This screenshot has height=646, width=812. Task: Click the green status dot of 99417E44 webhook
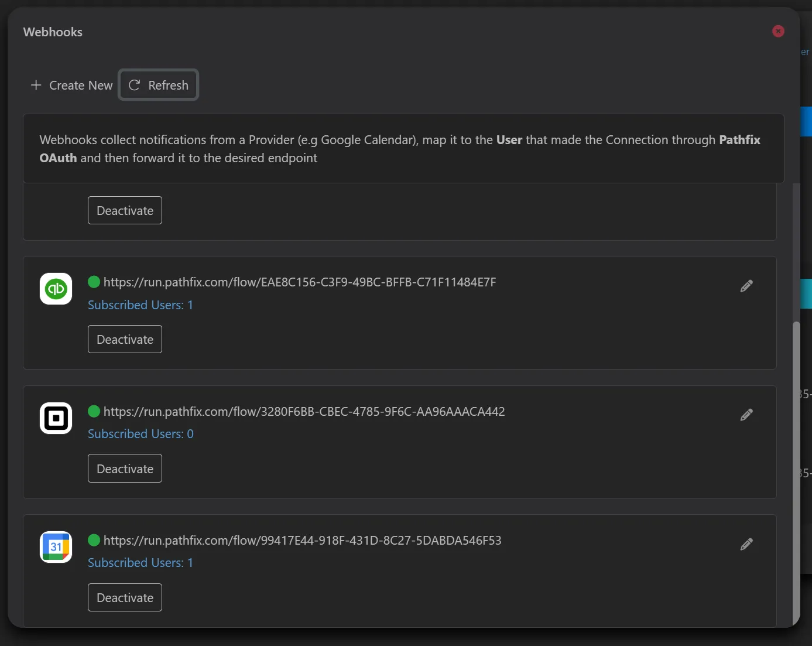(x=94, y=541)
